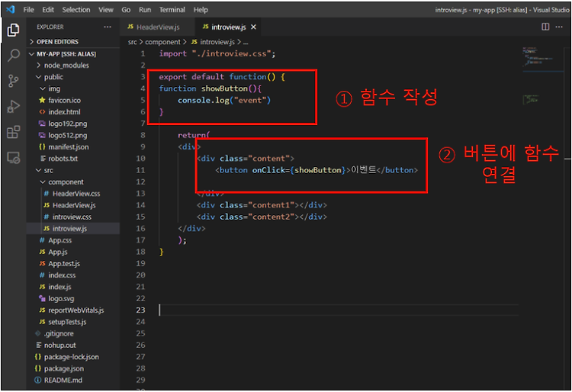The width and height of the screenshot is (572, 392).
Task: Open the Go menu
Action: click(x=126, y=10)
